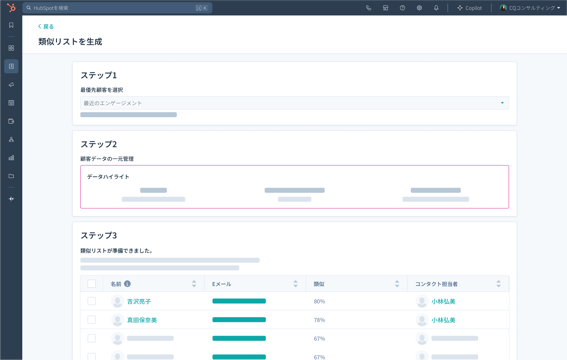Tick the checkbox for 真田保奈美 row

tap(91, 320)
